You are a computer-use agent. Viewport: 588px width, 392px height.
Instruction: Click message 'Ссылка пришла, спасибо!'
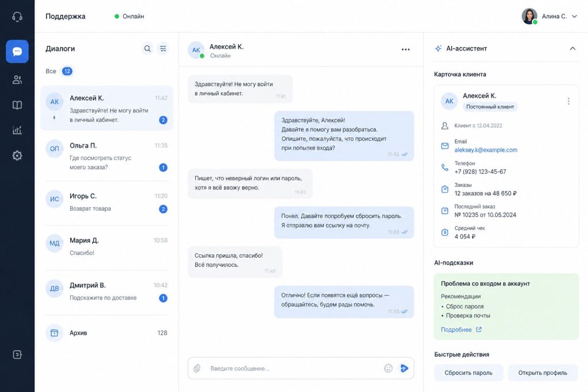[x=235, y=262]
